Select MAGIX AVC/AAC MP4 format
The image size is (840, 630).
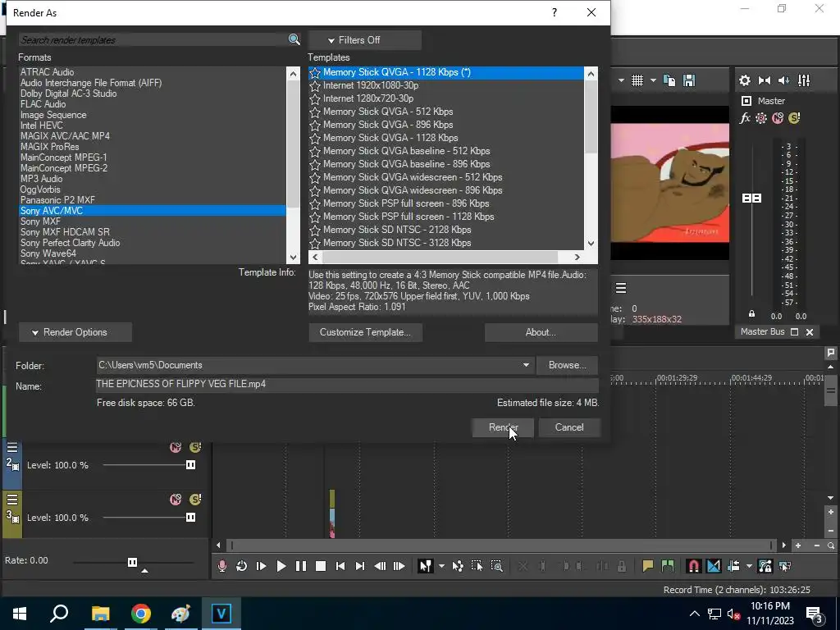pyautogui.click(x=65, y=136)
